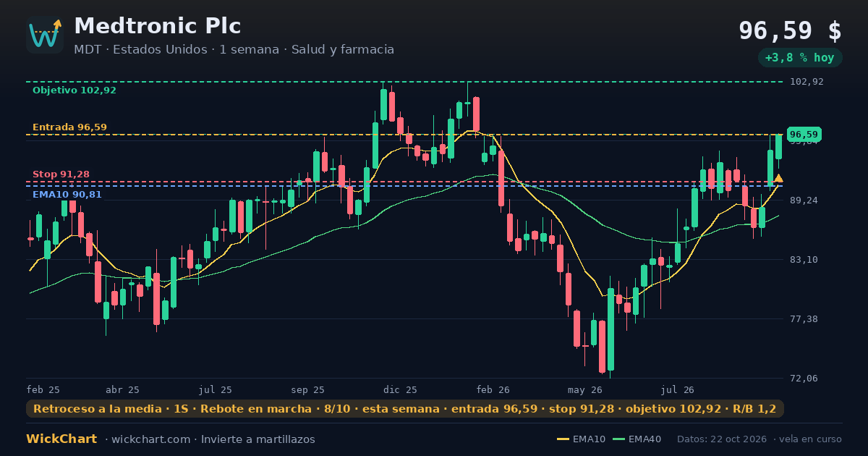Click the MDT · Estados Unidos subtitle
Image resolution: width=868 pixels, height=456 pixels.
point(234,49)
